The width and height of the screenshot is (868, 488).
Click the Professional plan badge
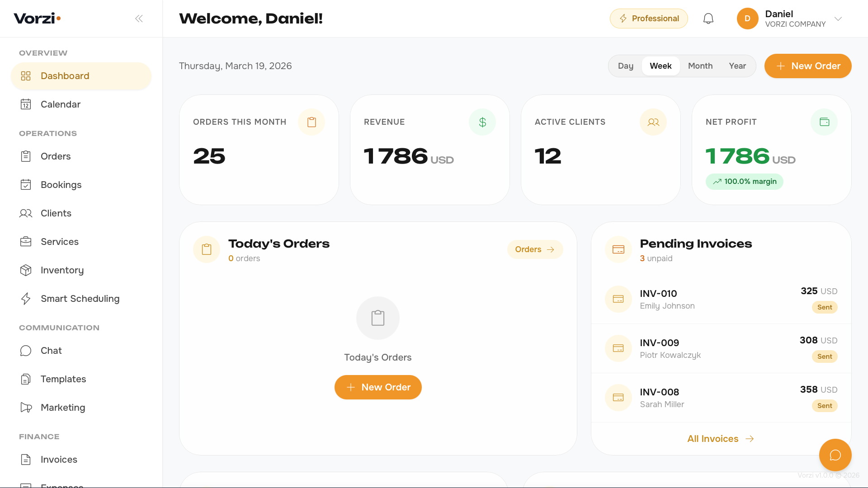click(649, 19)
